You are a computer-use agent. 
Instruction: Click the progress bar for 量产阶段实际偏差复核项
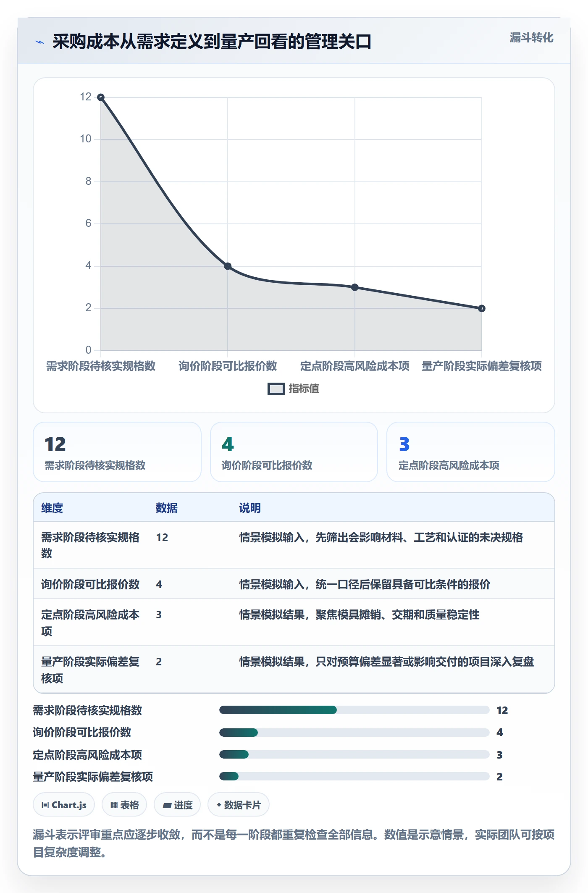click(354, 776)
